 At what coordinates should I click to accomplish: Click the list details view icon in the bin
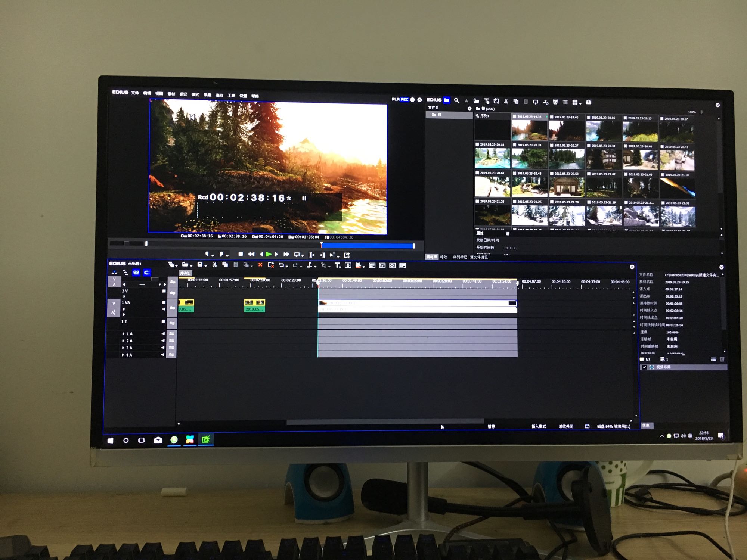[x=565, y=102]
